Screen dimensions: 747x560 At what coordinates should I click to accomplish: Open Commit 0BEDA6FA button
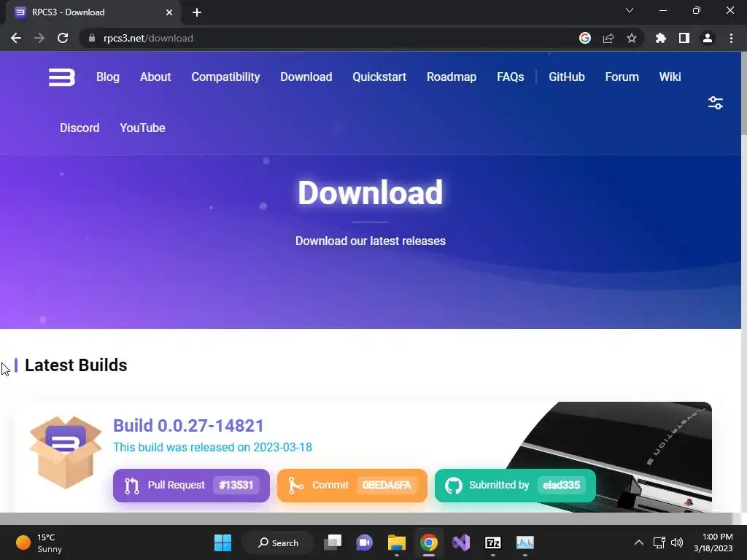click(352, 485)
